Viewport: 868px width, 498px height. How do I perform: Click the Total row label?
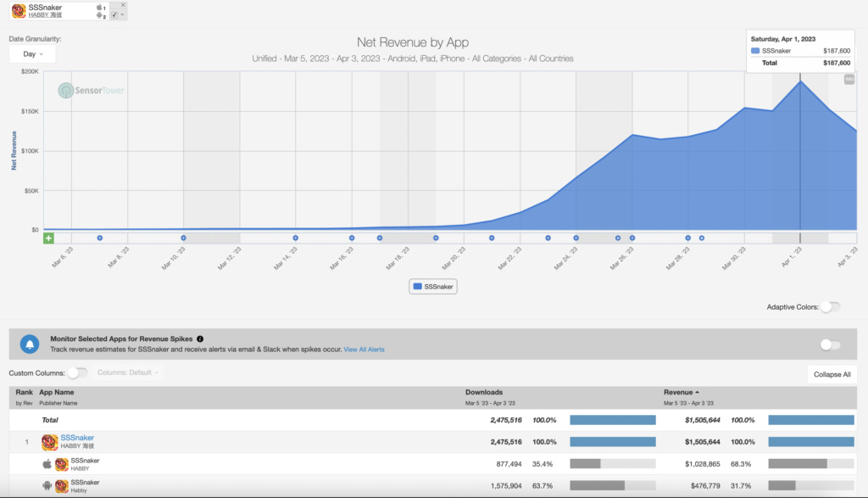coord(50,421)
